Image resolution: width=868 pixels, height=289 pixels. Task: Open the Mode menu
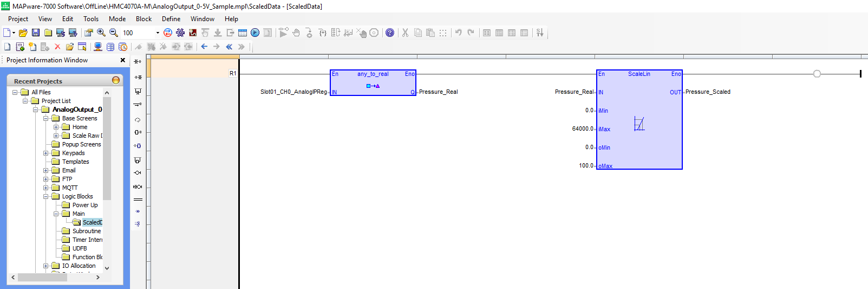pyautogui.click(x=117, y=19)
